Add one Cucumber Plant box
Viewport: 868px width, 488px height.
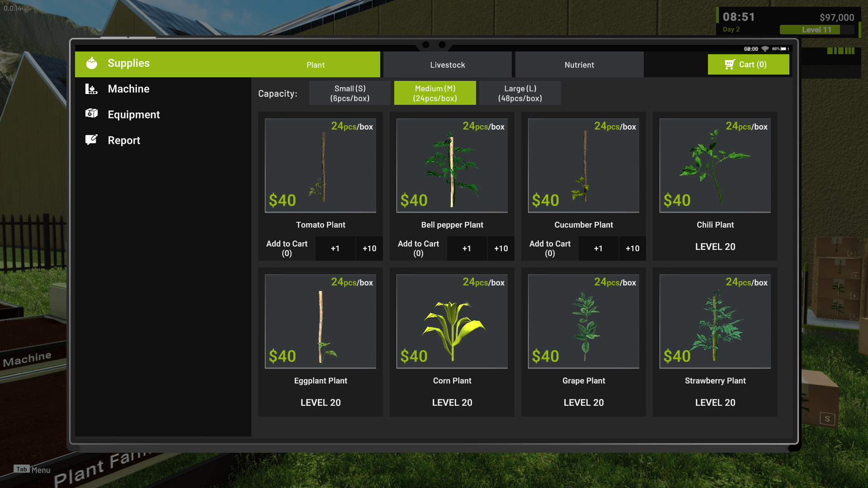[598, 249]
